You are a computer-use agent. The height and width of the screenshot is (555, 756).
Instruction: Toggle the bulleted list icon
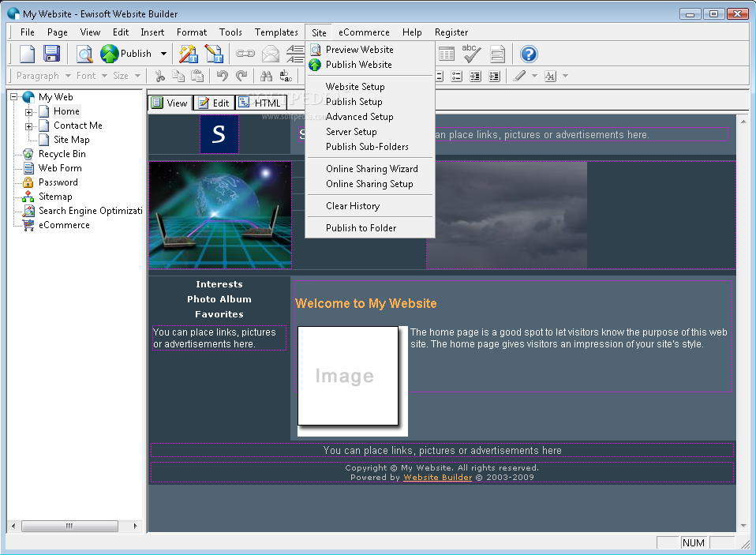(x=457, y=77)
